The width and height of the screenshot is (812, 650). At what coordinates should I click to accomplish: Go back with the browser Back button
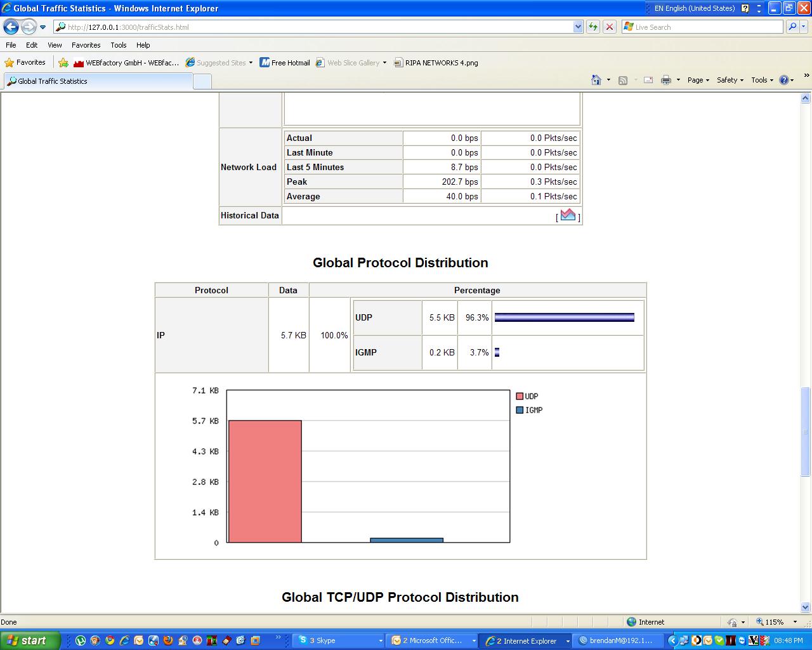pyautogui.click(x=11, y=27)
